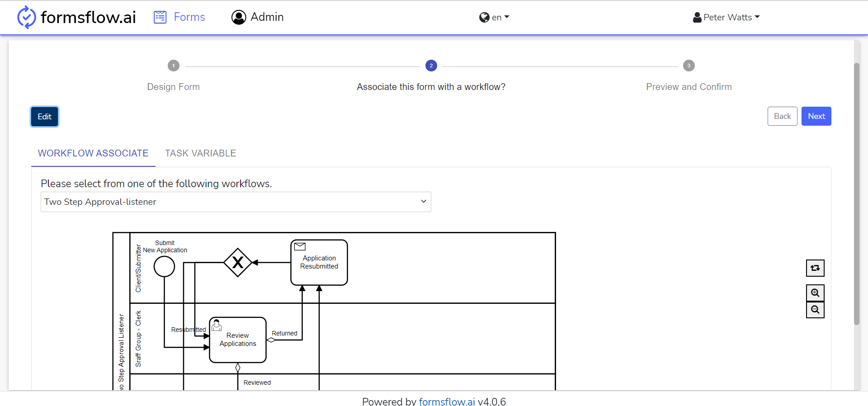The width and height of the screenshot is (868, 406).
Task: Open the en language dropdown
Action: pyautogui.click(x=494, y=17)
